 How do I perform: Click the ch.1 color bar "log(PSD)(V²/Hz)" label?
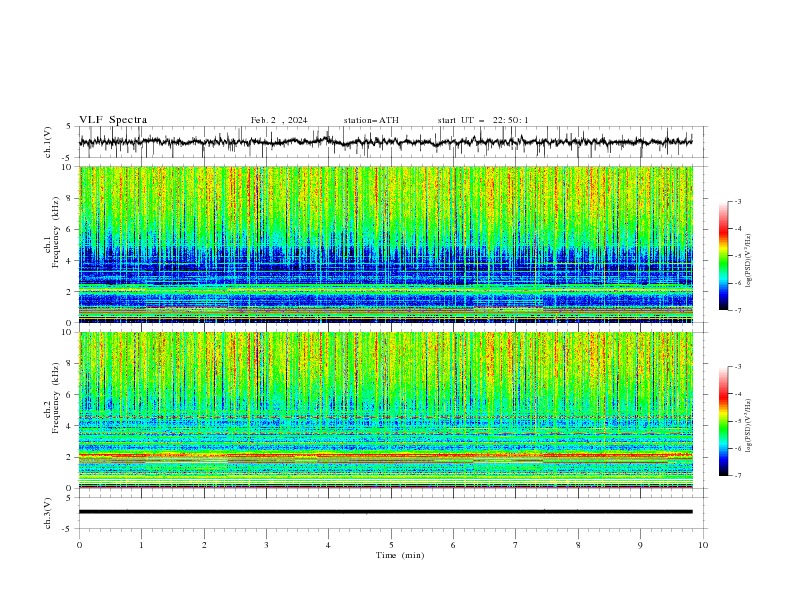(749, 261)
